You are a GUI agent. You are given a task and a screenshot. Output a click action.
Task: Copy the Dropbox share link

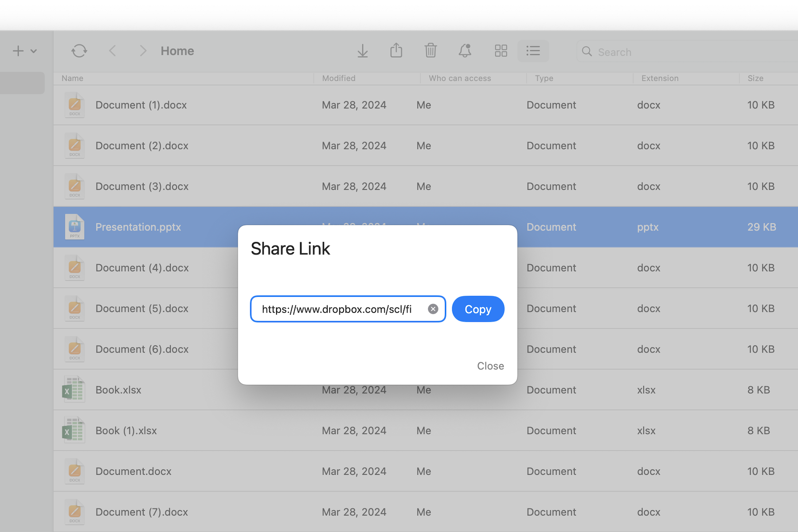point(478,309)
